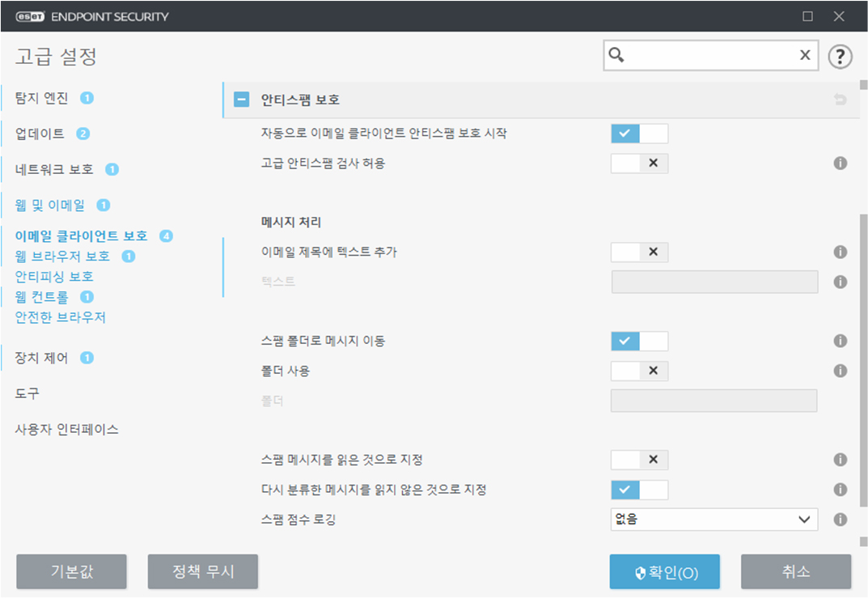Show info for 고급 안티스팸 검사 허용

pyautogui.click(x=840, y=163)
